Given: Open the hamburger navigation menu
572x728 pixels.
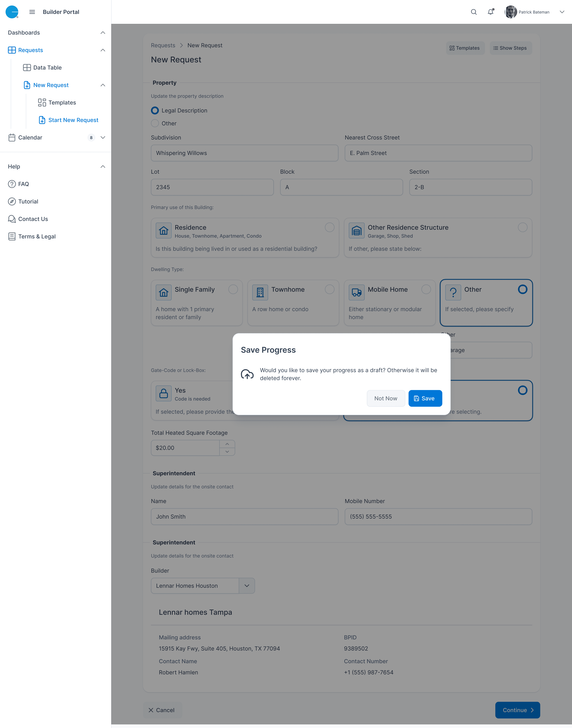Looking at the screenshot, I should [32, 12].
